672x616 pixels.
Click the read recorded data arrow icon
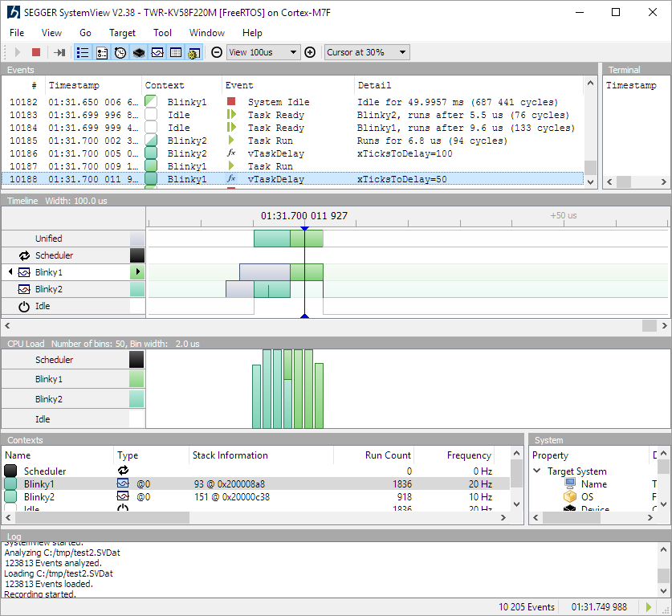(59, 52)
